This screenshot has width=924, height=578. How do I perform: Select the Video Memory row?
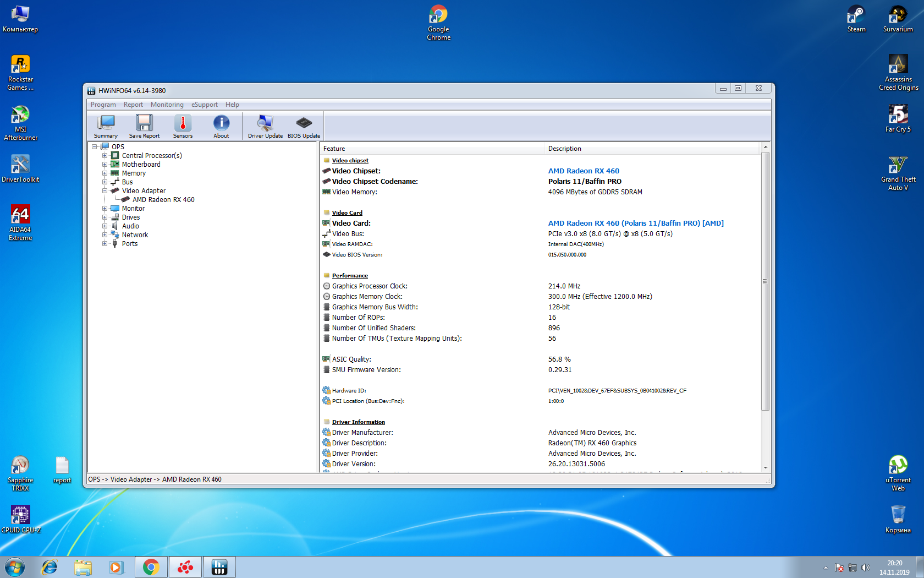540,192
